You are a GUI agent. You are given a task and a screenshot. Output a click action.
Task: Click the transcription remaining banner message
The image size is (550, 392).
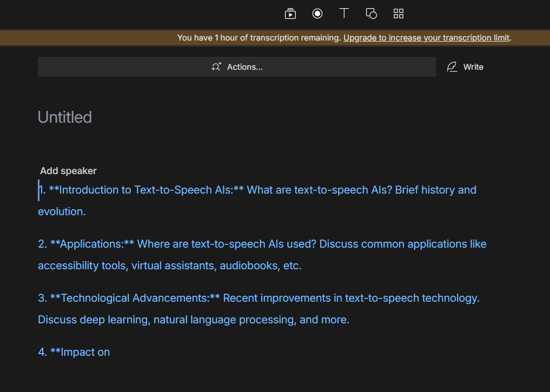tap(260, 38)
